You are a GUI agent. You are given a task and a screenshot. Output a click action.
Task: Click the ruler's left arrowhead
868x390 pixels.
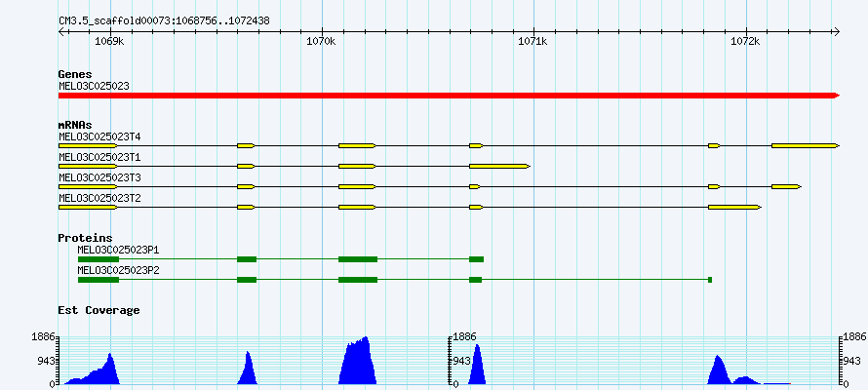tap(61, 31)
